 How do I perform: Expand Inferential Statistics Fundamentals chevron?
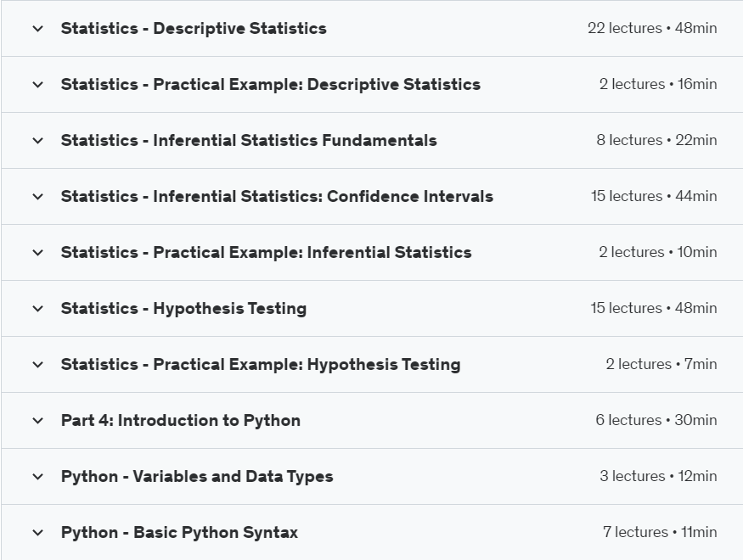(x=37, y=141)
